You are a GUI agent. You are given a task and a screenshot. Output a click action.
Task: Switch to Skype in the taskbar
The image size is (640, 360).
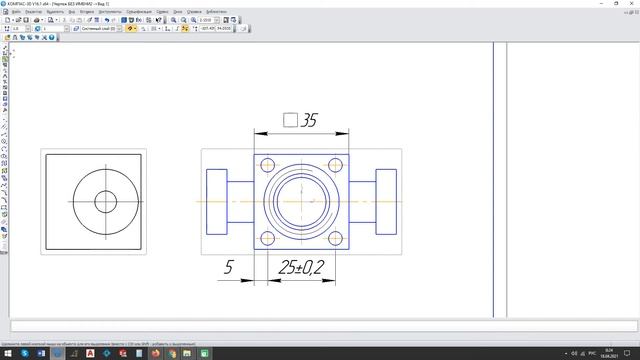[24, 353]
